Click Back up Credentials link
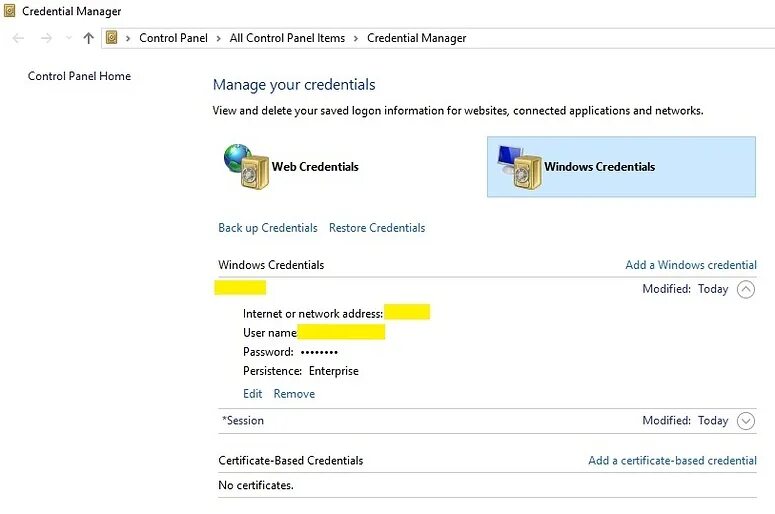 click(268, 228)
